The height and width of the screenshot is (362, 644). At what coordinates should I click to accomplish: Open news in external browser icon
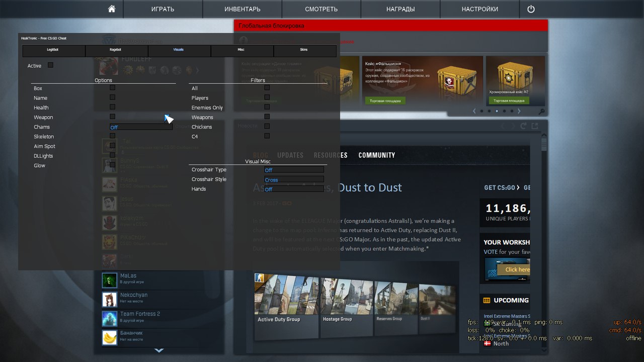click(535, 126)
